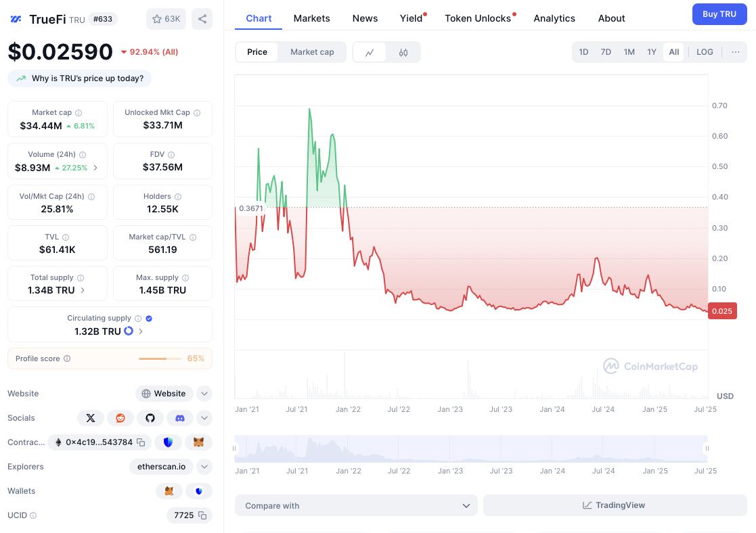Add TrueFi to watchlist with star button

point(166,19)
